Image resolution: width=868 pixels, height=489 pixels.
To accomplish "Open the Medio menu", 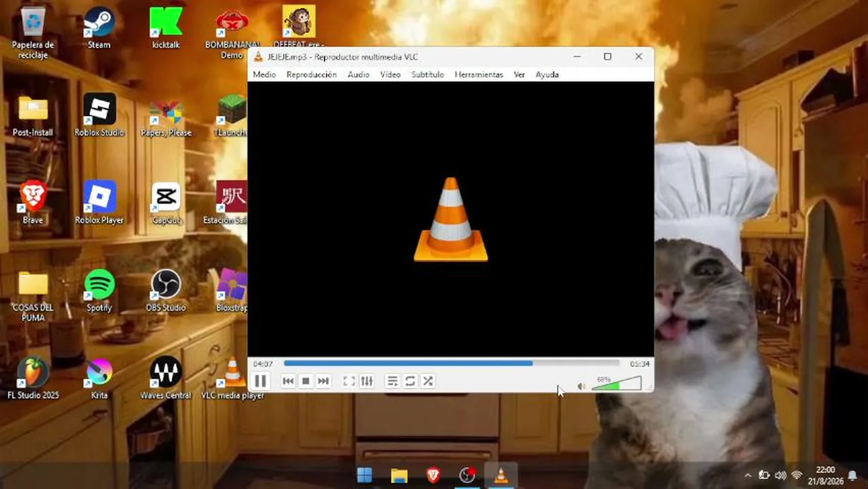I will [264, 75].
